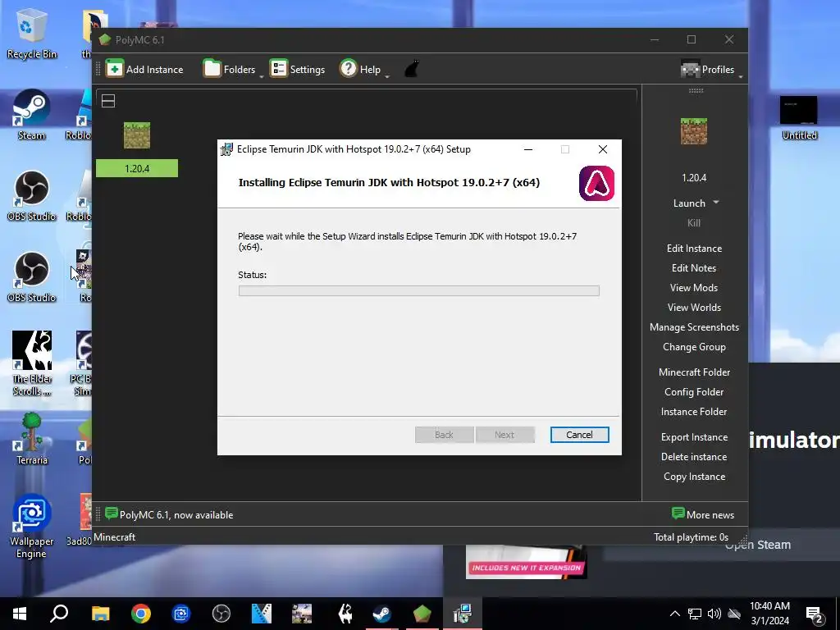This screenshot has height=630, width=840.
Task: Open Recycle Bin on desktop
Action: point(32,33)
